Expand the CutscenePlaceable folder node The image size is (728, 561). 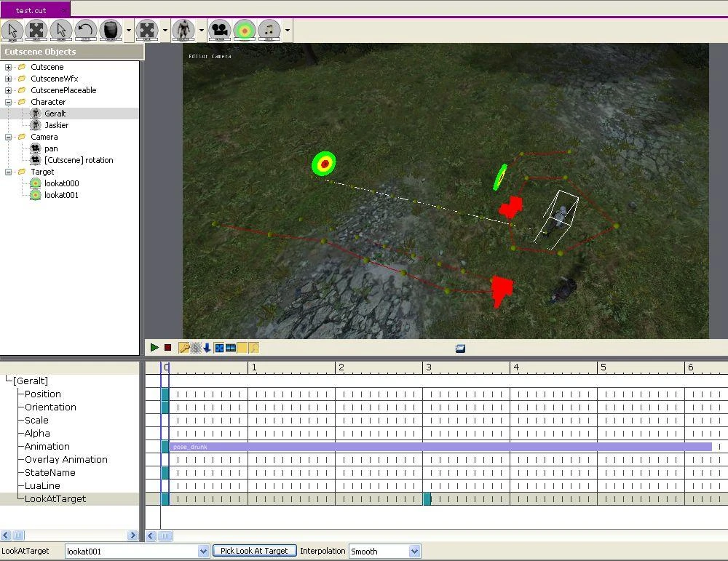point(8,90)
